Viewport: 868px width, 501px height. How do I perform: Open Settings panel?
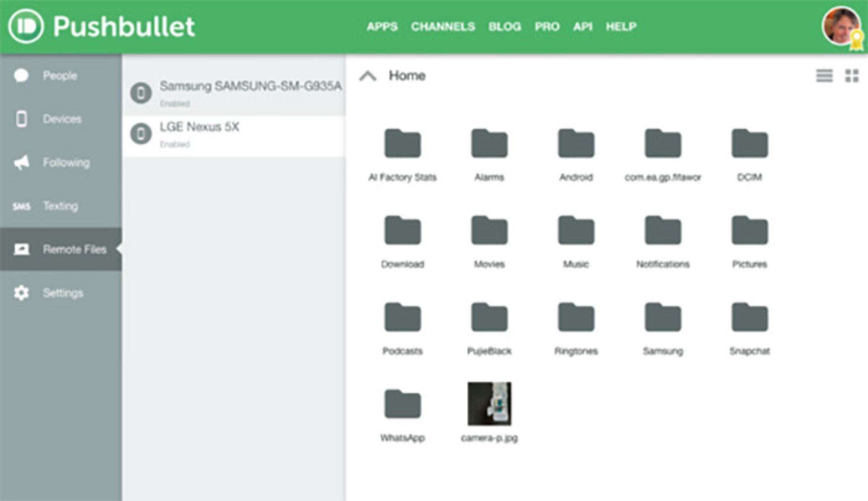(x=60, y=292)
